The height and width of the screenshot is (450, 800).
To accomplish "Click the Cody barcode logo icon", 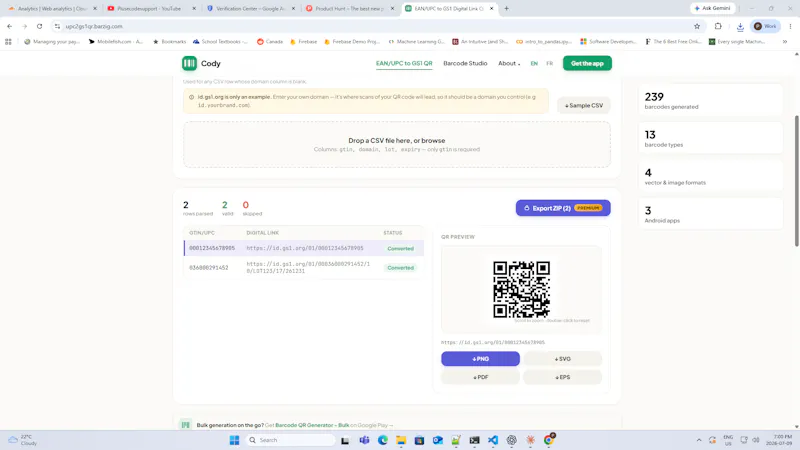I will (x=189, y=63).
